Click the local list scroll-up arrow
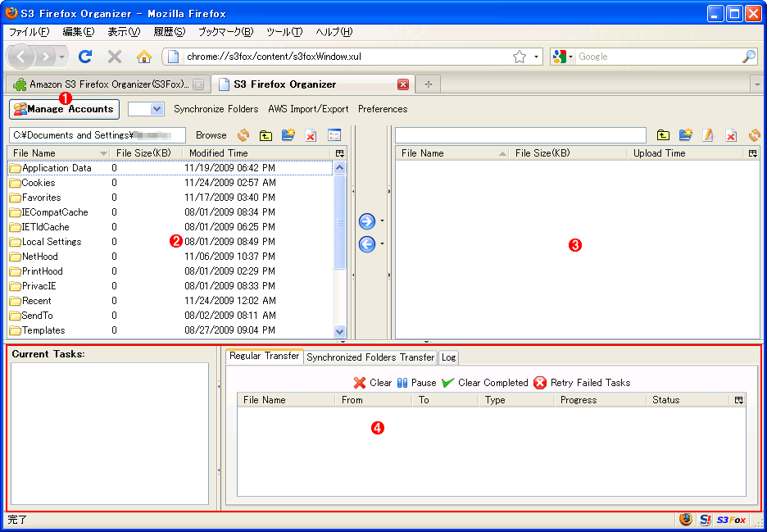This screenshot has width=767, height=532. [339, 168]
